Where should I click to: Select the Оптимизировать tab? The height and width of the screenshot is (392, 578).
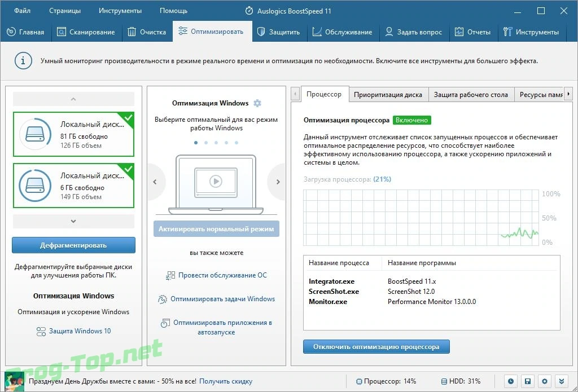click(212, 32)
